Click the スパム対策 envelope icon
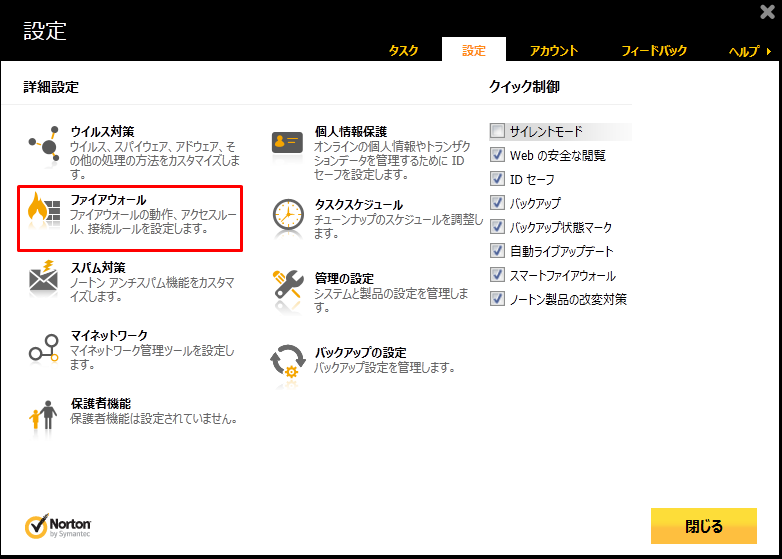 [43, 278]
